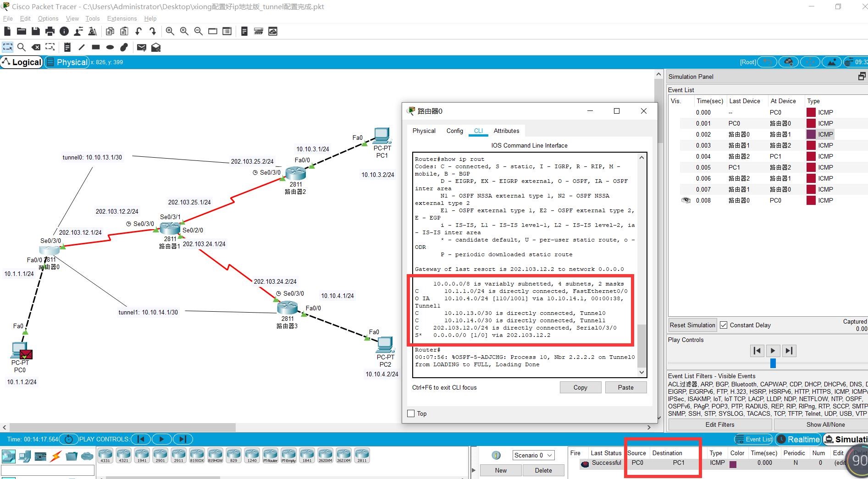Save the network file
Image resolution: width=868 pixels, height=479 pixels.
point(35,31)
